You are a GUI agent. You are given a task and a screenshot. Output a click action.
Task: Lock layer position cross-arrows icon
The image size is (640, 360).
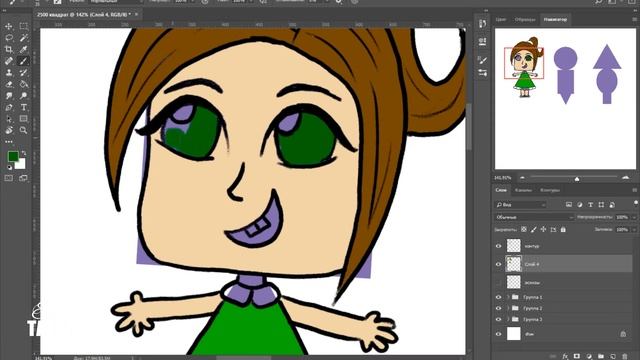click(x=543, y=229)
